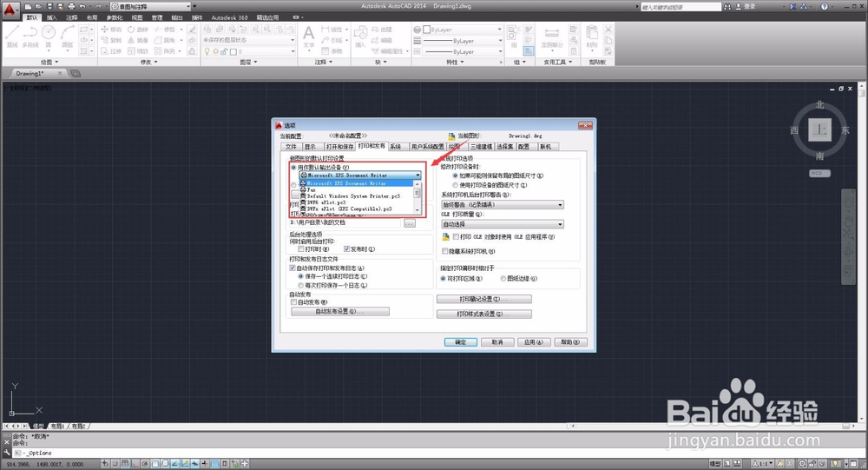Click the Rotate (旋转) modify tool

[x=138, y=30]
